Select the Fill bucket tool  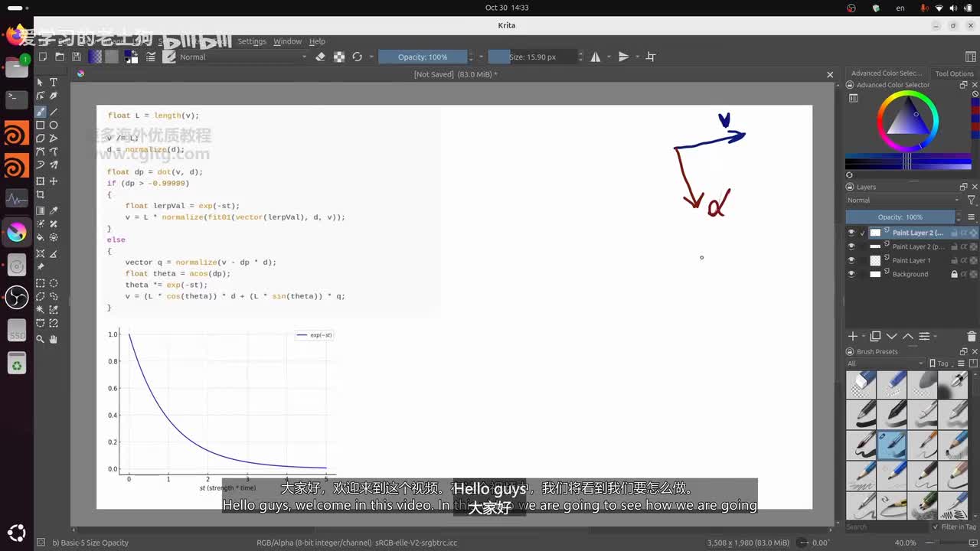point(41,237)
